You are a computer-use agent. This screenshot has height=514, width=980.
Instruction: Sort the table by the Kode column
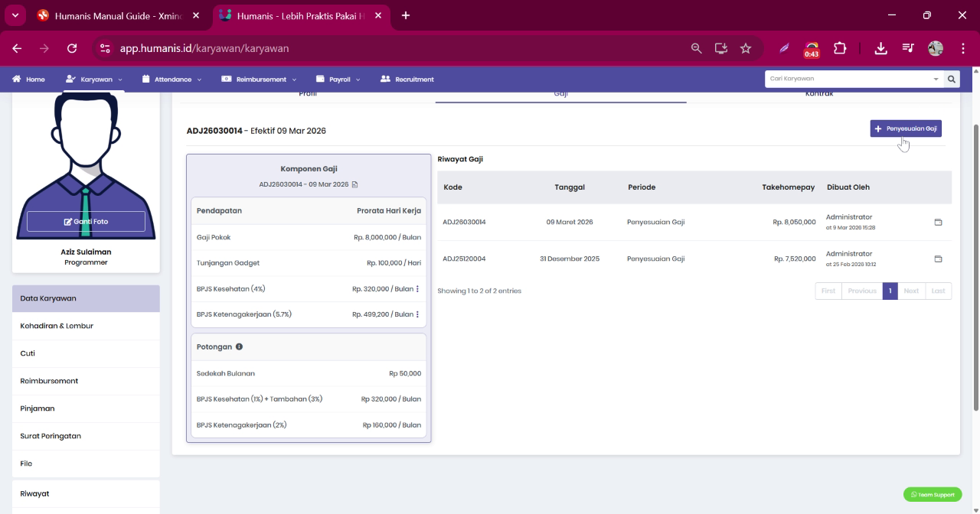[452, 187]
